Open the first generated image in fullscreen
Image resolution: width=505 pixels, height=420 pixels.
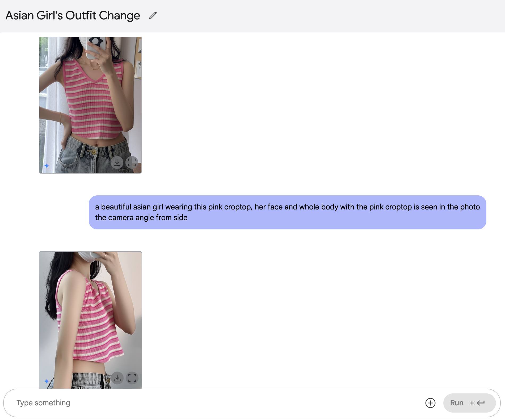click(132, 162)
